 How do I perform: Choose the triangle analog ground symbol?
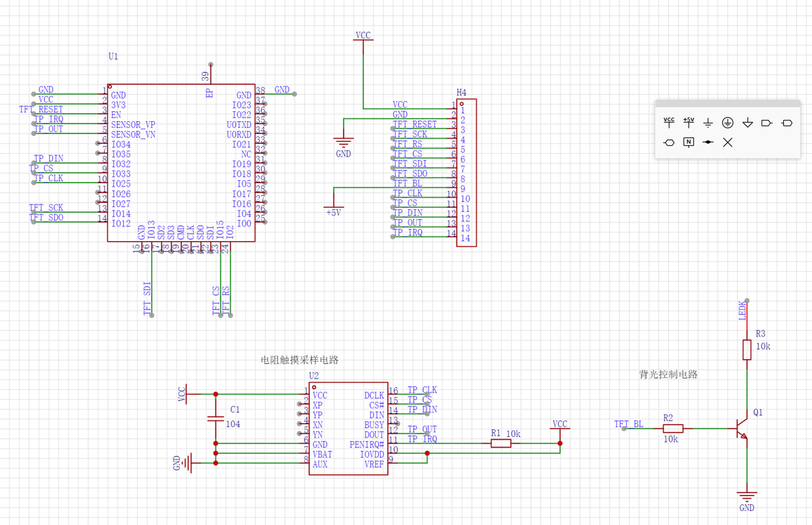(747, 123)
